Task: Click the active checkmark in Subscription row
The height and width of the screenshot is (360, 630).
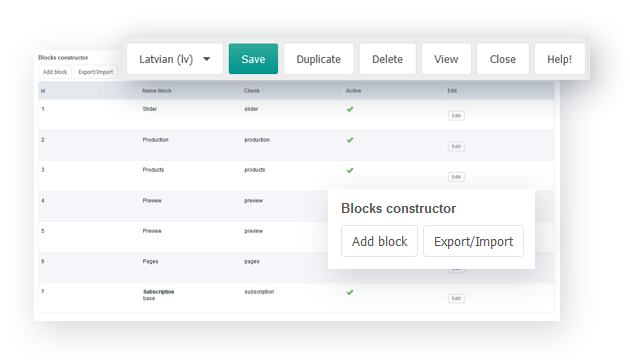Action: pos(350,292)
